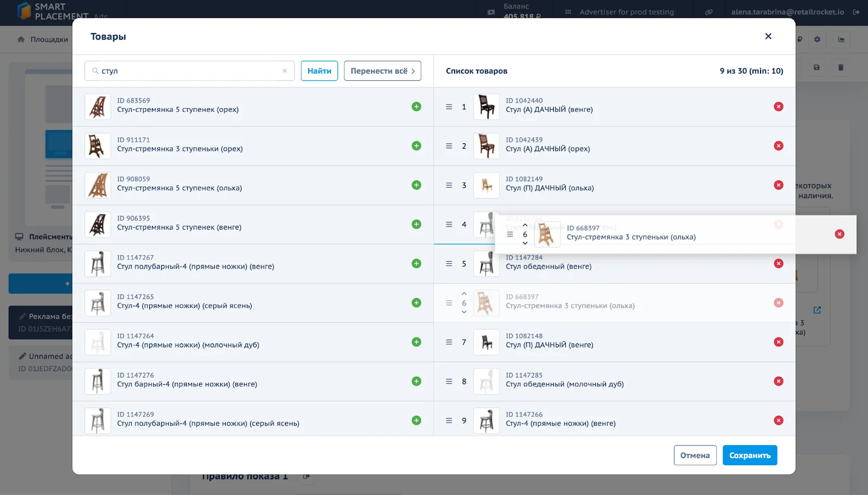868x495 pixels.
Task: Remove Стул (А) ДАЧНЫЙ (орех) from list
Action: (x=778, y=146)
